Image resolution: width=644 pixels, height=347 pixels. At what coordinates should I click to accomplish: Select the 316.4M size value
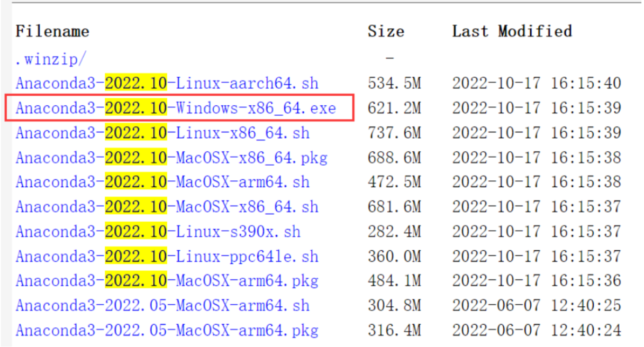pos(394,331)
